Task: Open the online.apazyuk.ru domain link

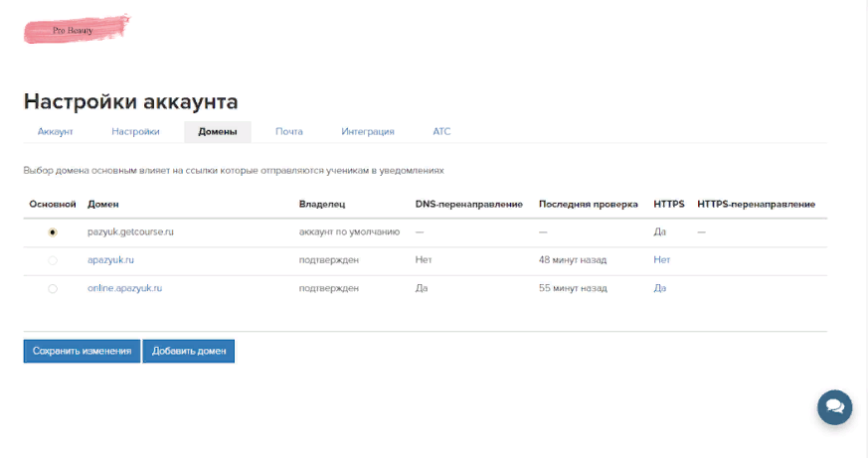Action: tap(124, 288)
